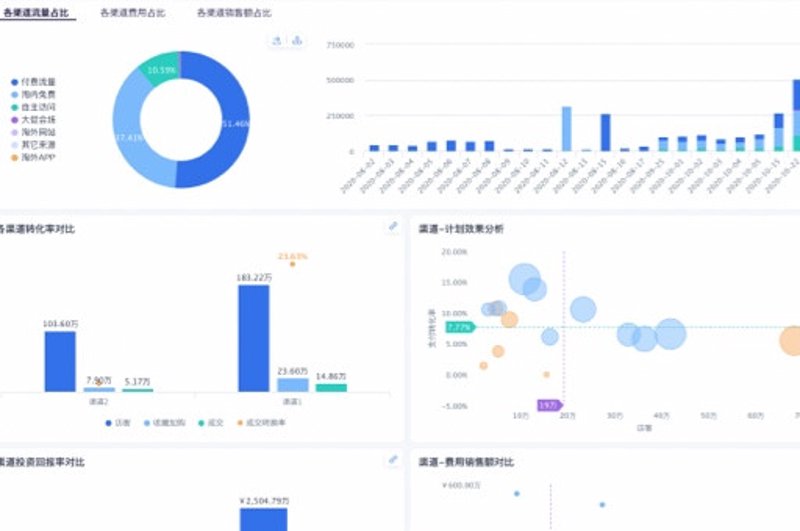
Task: Toggle the 访客 legend in conversion chart
Action: tap(118, 423)
